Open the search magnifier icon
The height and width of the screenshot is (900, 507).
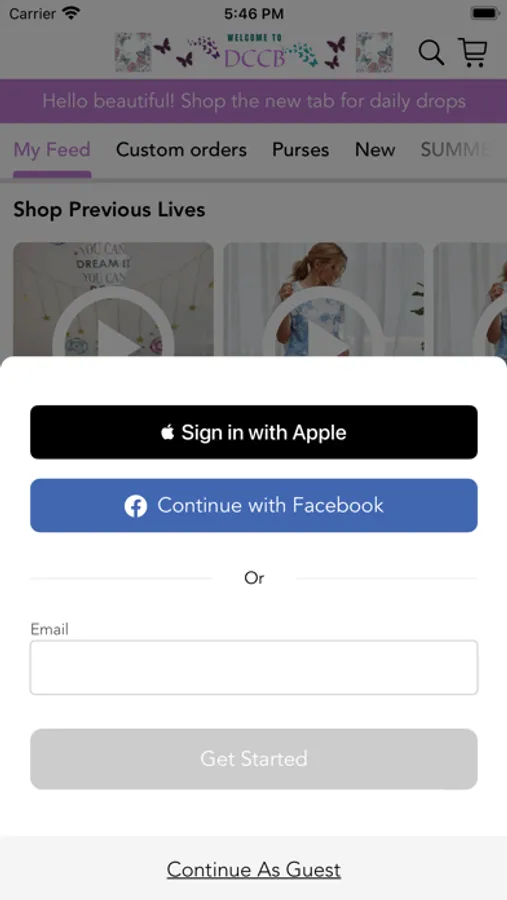pyautogui.click(x=431, y=53)
